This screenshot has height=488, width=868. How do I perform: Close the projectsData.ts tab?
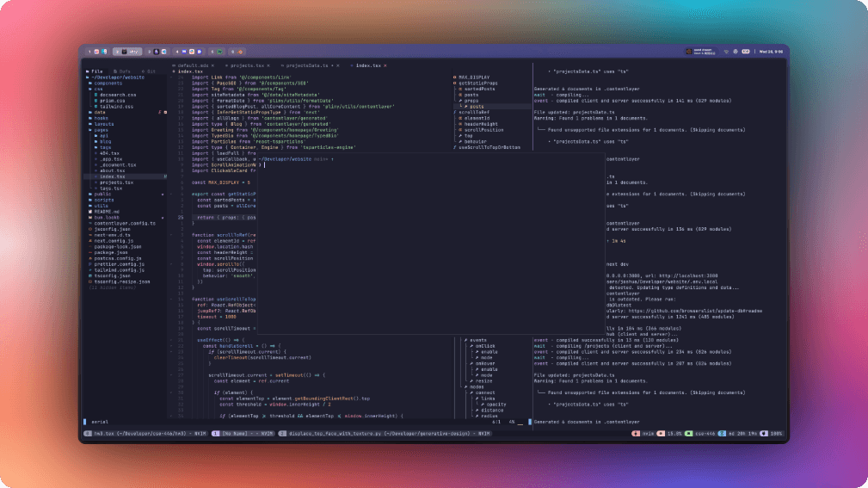(338, 65)
